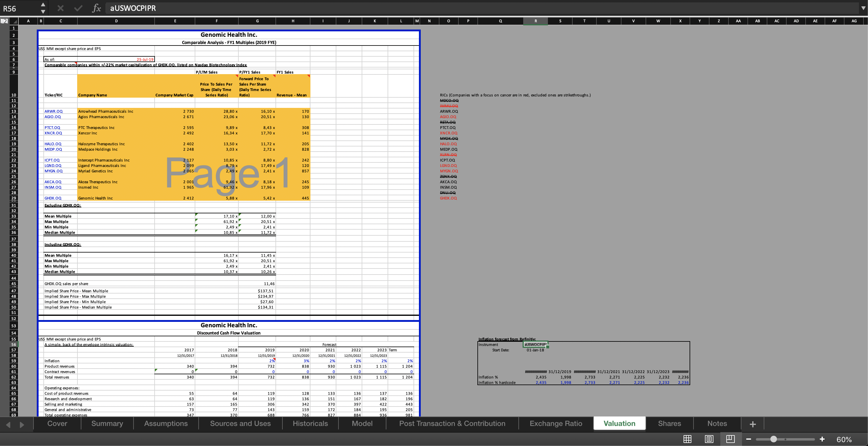This screenshot has width=868, height=446.
Task: Select Implied Share Price Mean $137,51 cell
Action: pyautogui.click(x=257, y=291)
